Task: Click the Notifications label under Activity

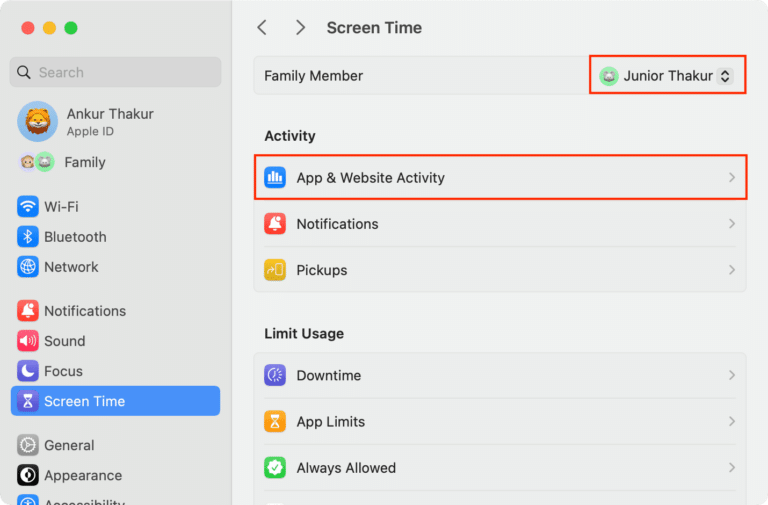Action: click(x=337, y=224)
